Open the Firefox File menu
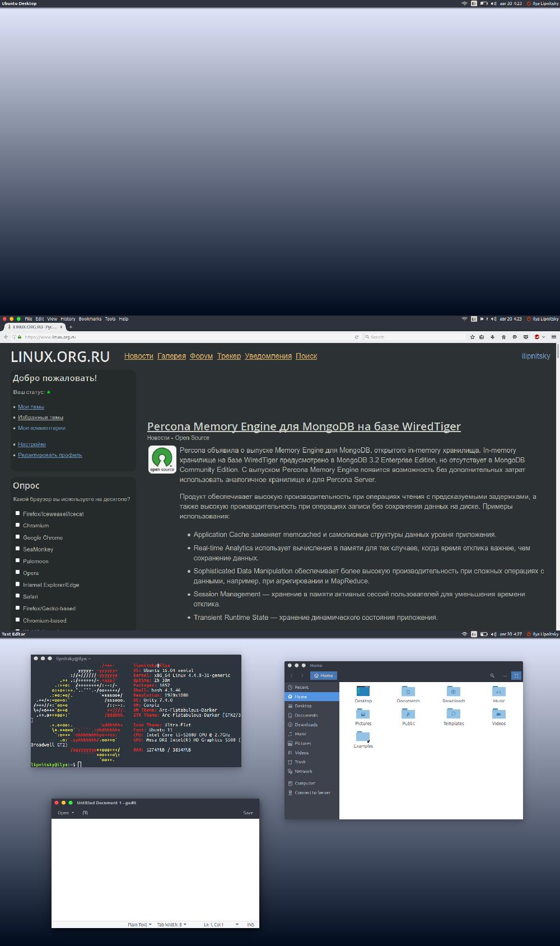The width and height of the screenshot is (560, 946). pyautogui.click(x=29, y=319)
